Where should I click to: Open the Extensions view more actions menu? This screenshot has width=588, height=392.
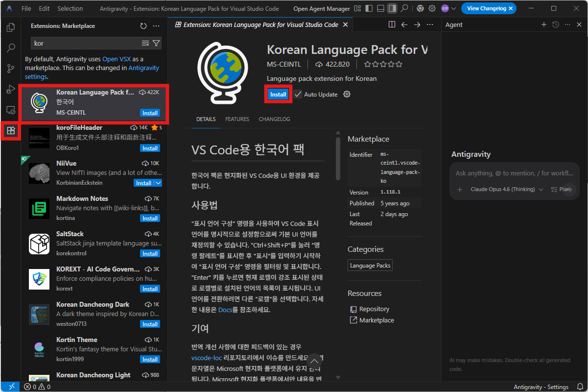tap(156, 26)
